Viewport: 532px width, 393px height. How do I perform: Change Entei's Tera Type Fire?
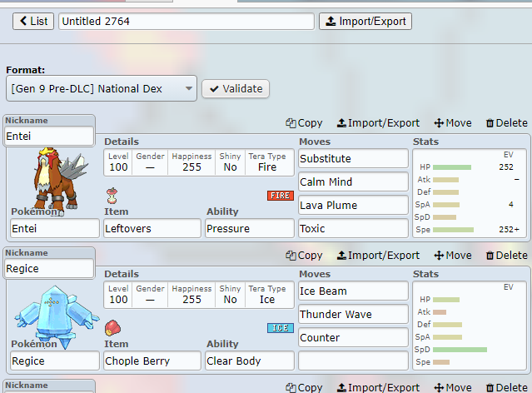click(x=267, y=162)
